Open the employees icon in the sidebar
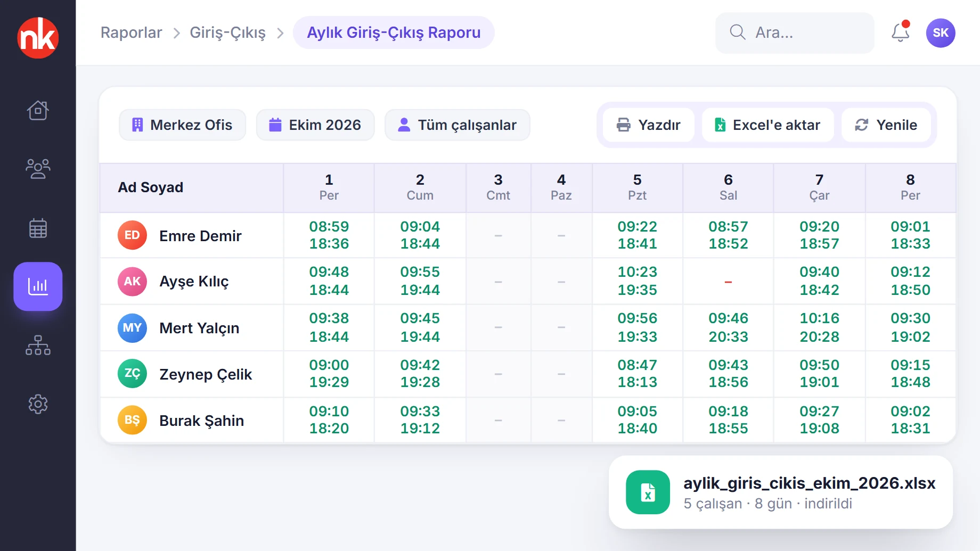The width and height of the screenshot is (980, 551). [x=38, y=169]
